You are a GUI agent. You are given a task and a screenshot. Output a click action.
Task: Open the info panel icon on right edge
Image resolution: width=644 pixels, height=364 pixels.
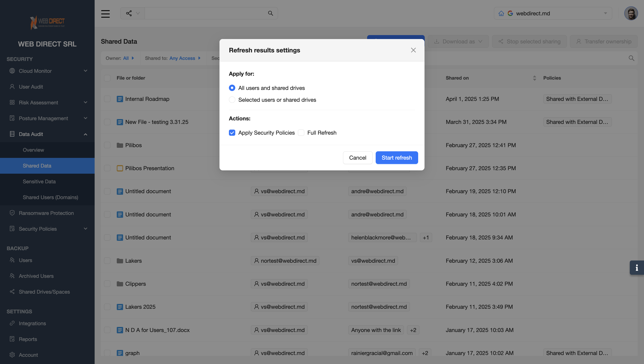tap(637, 268)
